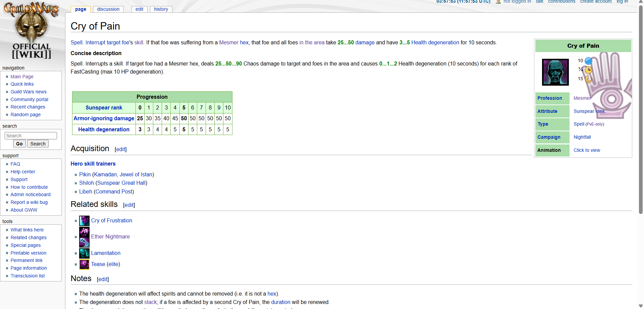The height and width of the screenshot is (309, 644).
Task: Edit the Related skills section
Action: (x=129, y=205)
